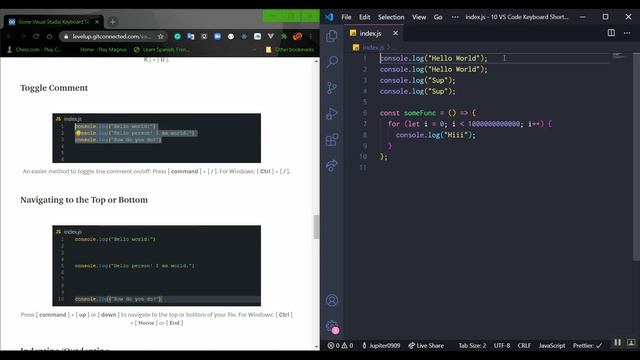Open a new Chrome tab

coord(113,22)
